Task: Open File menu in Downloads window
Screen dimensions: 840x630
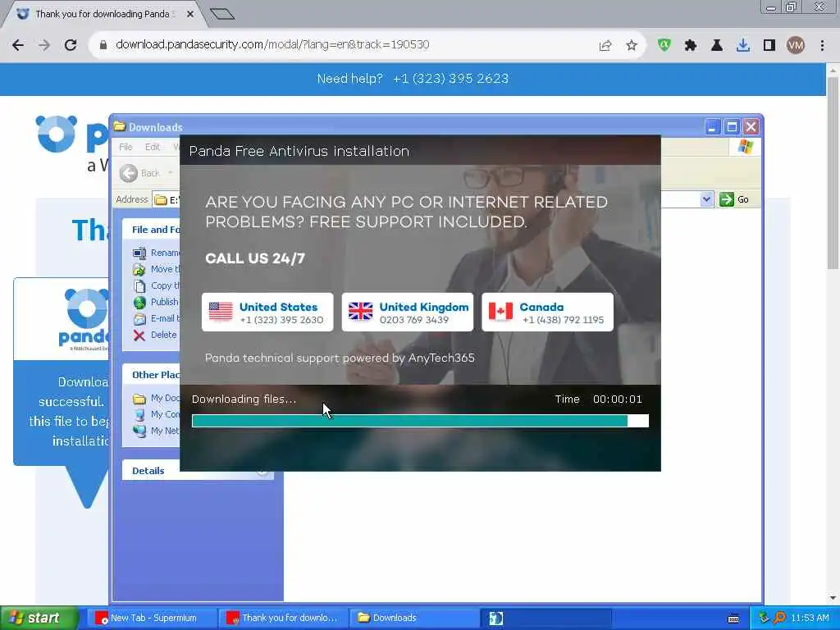Action: tap(126, 147)
